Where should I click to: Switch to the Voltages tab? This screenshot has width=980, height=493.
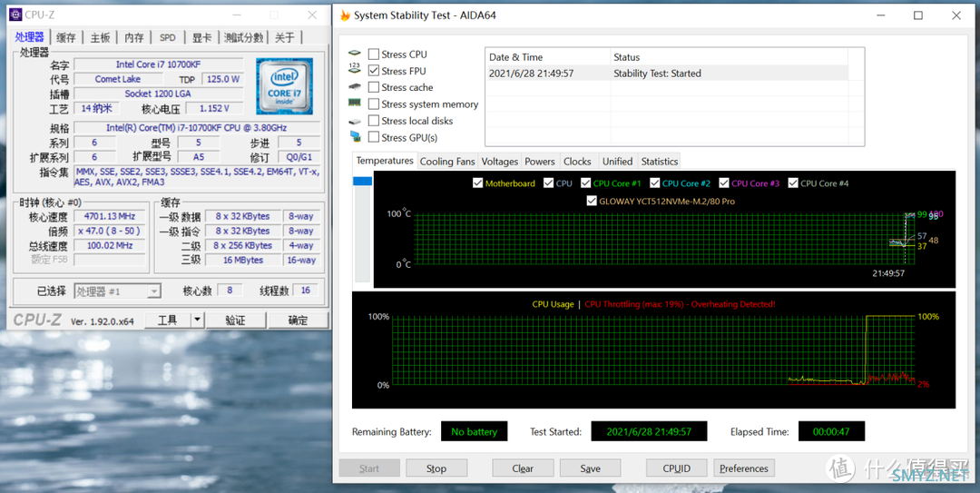coord(499,162)
